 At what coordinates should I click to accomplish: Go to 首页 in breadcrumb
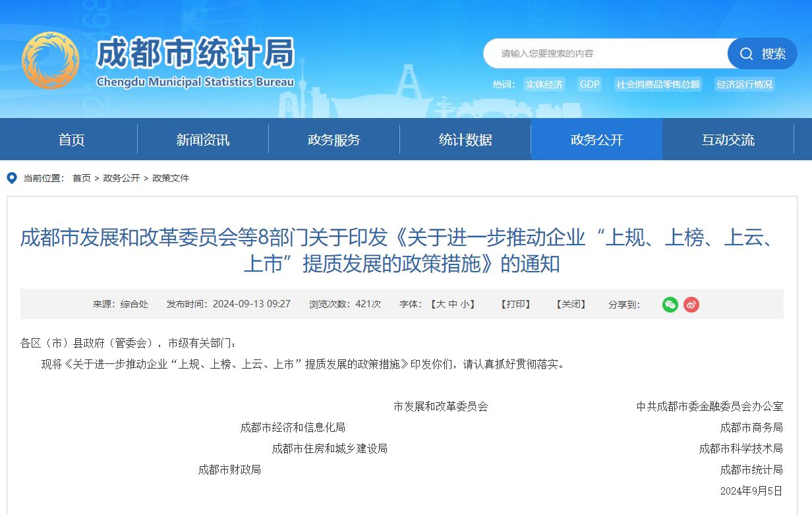82,178
